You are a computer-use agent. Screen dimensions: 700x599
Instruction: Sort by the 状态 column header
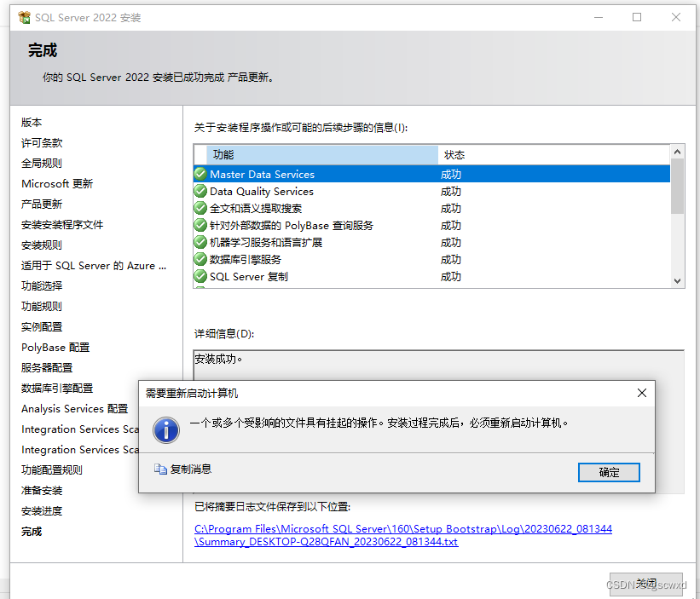click(553, 155)
